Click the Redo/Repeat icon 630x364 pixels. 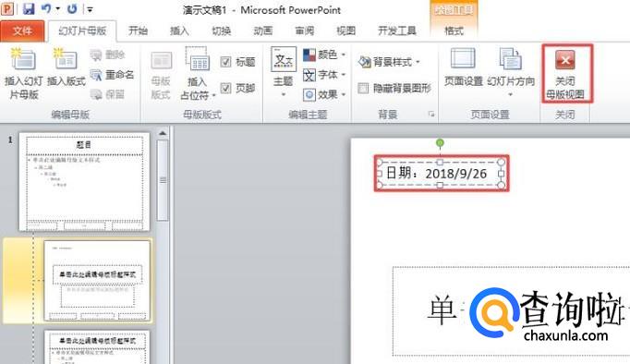(x=72, y=8)
